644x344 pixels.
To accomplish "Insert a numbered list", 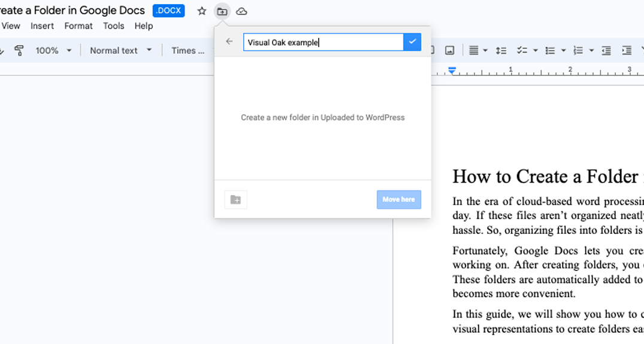I will coord(578,50).
